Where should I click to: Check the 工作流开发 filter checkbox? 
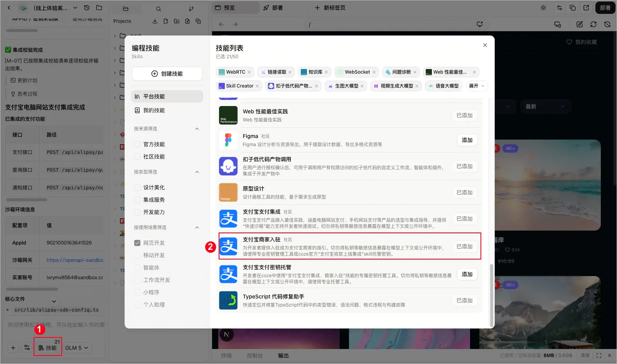(137, 280)
